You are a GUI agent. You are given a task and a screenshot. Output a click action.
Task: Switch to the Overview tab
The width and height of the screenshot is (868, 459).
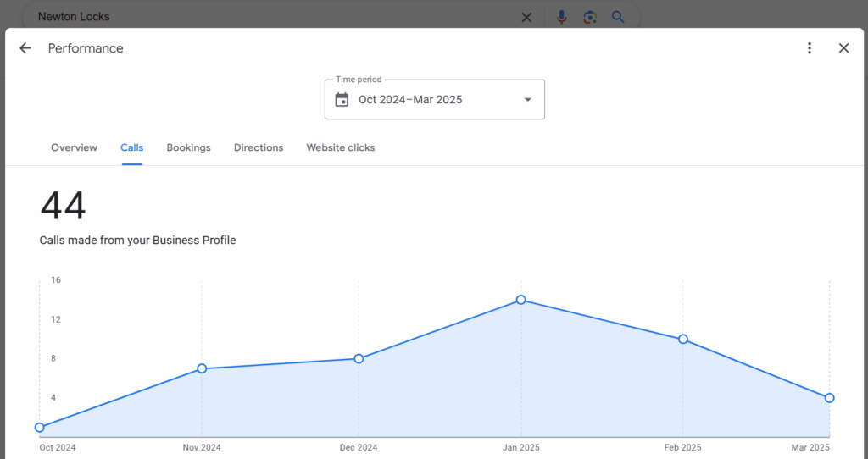tap(74, 147)
